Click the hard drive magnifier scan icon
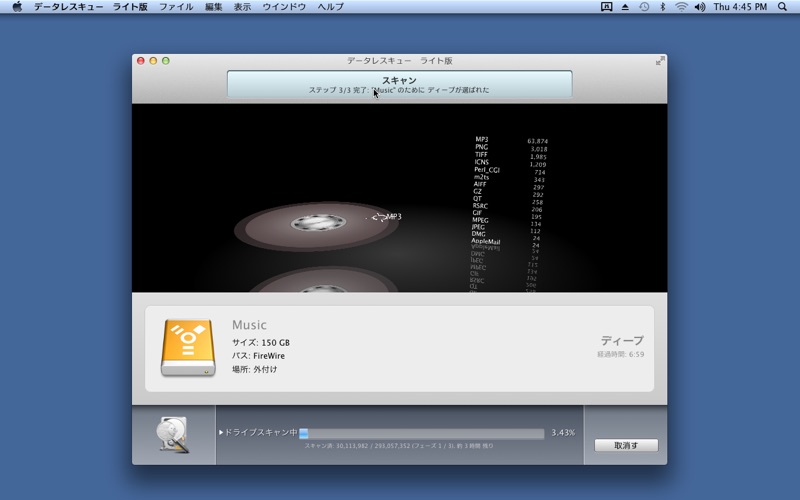 tap(173, 435)
